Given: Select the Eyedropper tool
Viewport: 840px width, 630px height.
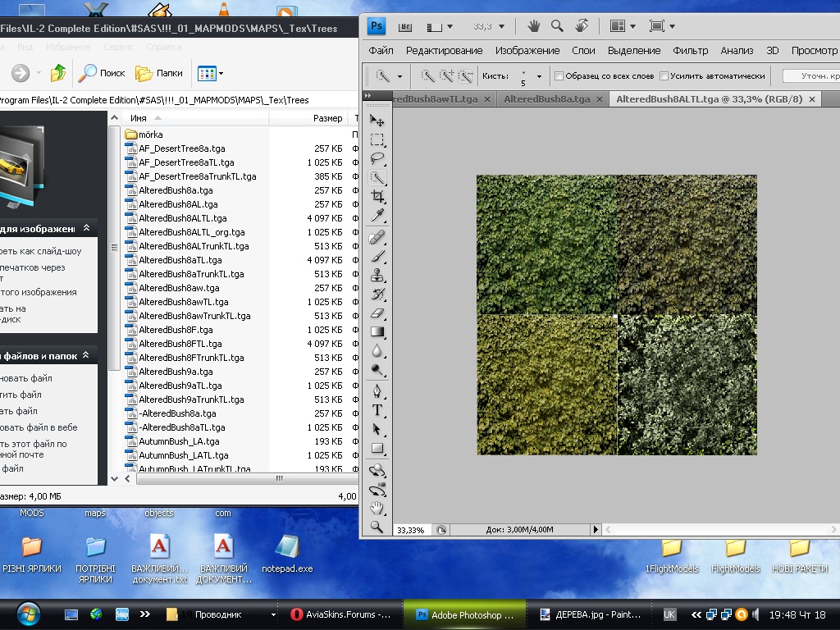Looking at the screenshot, I should 377,215.
